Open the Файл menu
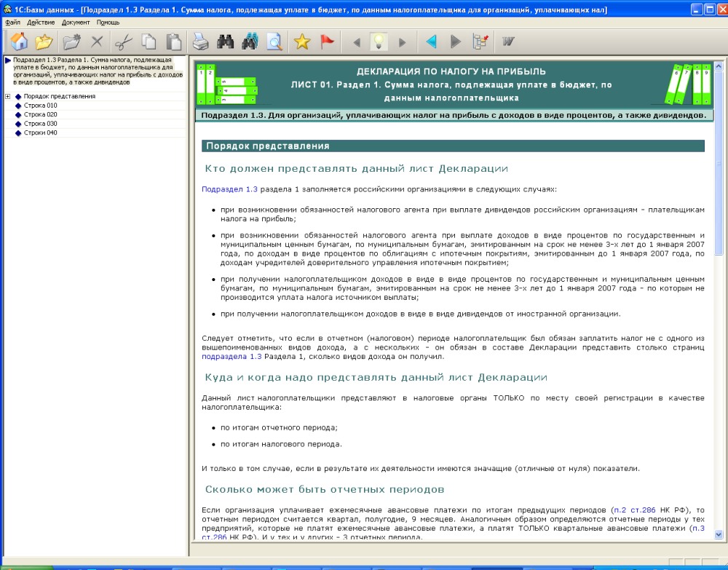Image resolution: width=728 pixels, height=570 pixels. pyautogui.click(x=12, y=23)
